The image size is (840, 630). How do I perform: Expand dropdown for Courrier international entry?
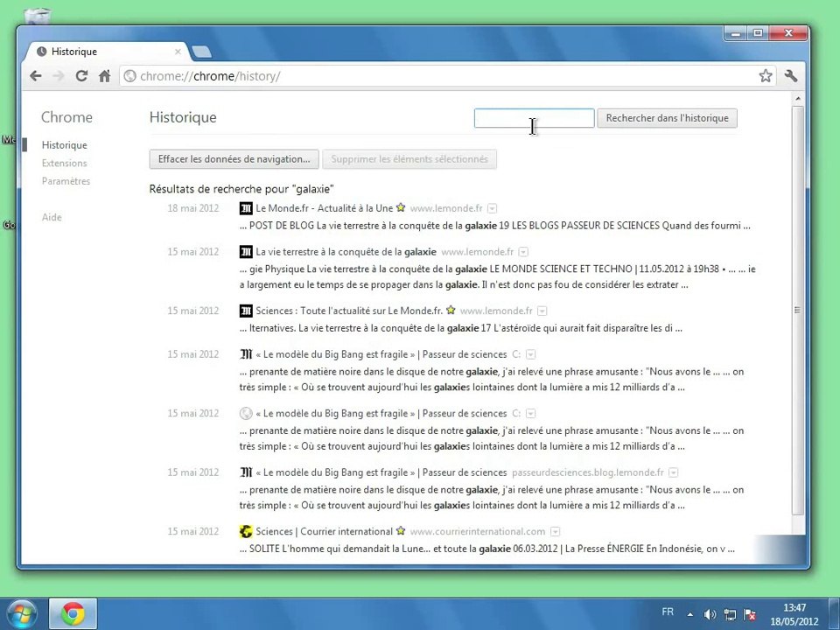[555, 531]
